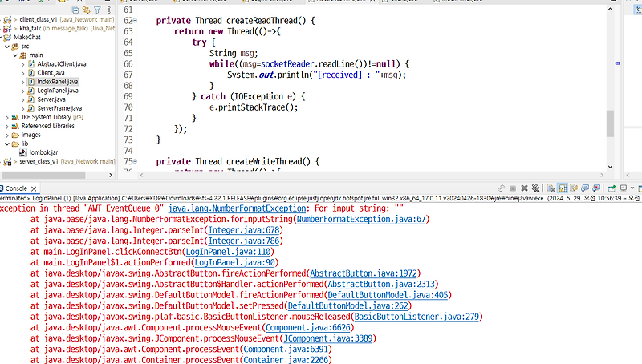This screenshot has width=642, height=364.
Task: Click disconnect icon in Console toolbar
Action: (501, 188)
